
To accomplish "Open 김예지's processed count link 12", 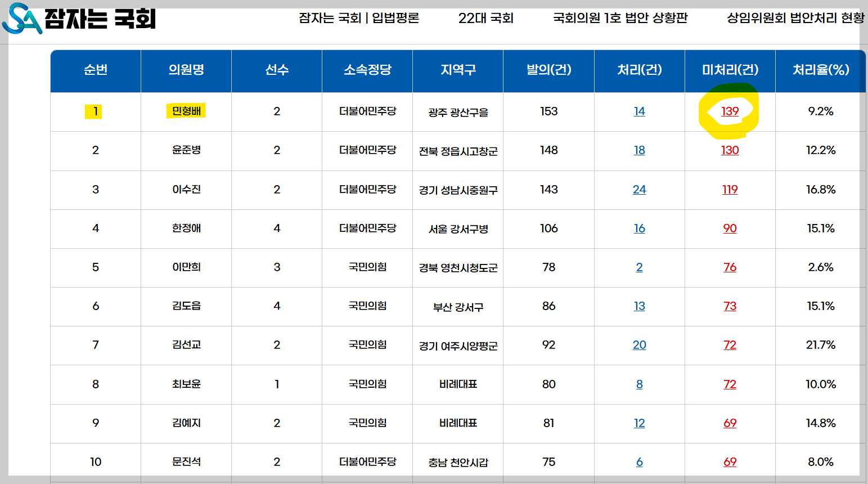I will [640, 423].
